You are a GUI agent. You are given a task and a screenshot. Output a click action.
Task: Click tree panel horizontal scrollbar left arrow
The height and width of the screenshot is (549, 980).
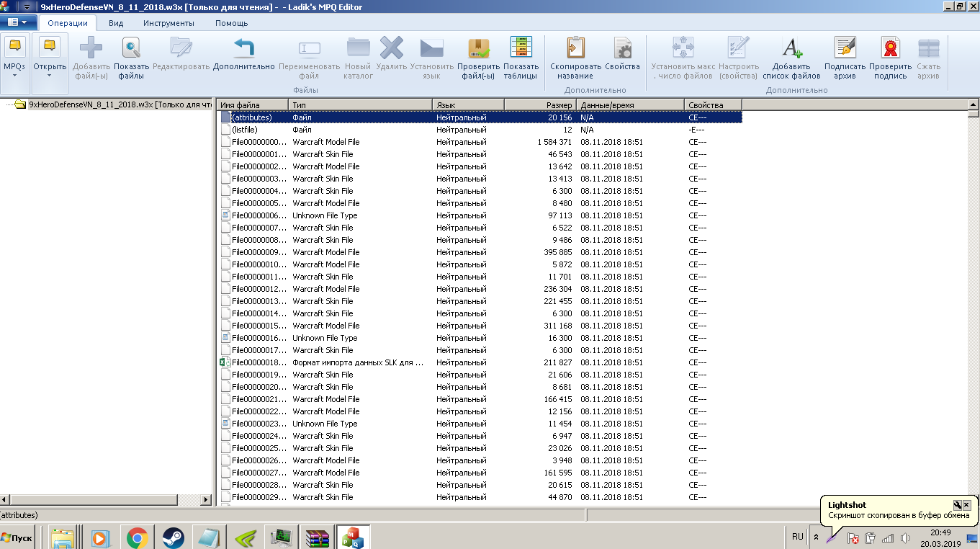click(x=5, y=499)
